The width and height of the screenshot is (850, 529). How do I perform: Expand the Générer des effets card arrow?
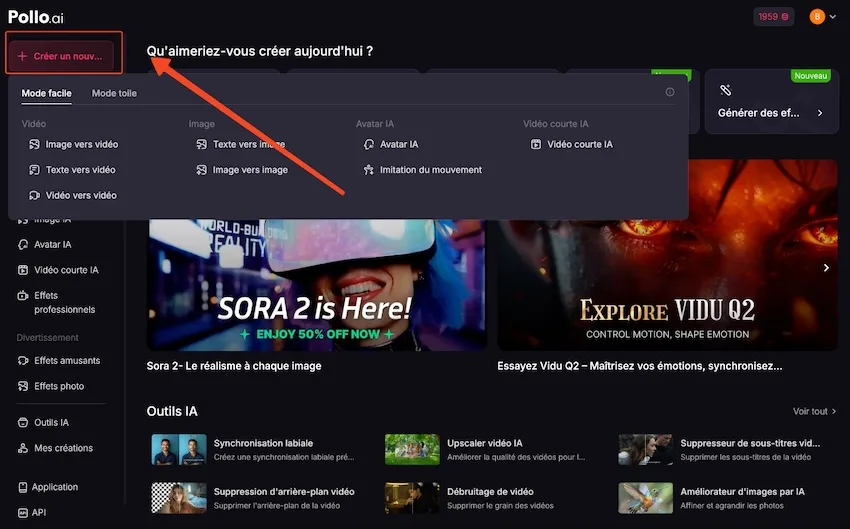pos(820,114)
